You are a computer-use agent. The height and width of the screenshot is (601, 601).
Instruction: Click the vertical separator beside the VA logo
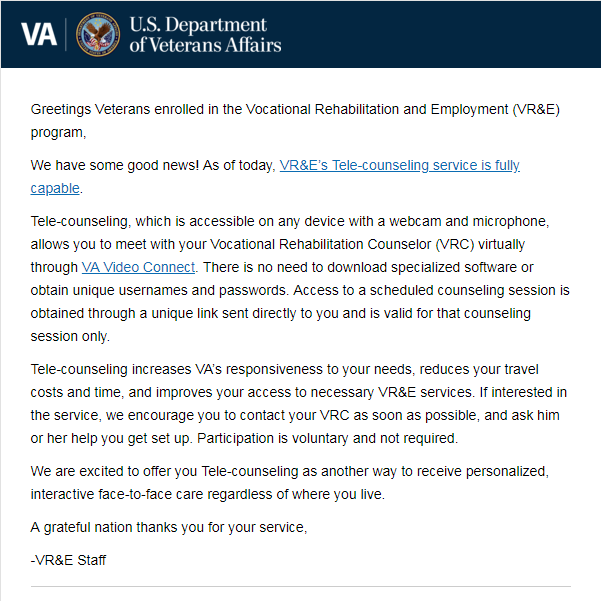click(66, 34)
